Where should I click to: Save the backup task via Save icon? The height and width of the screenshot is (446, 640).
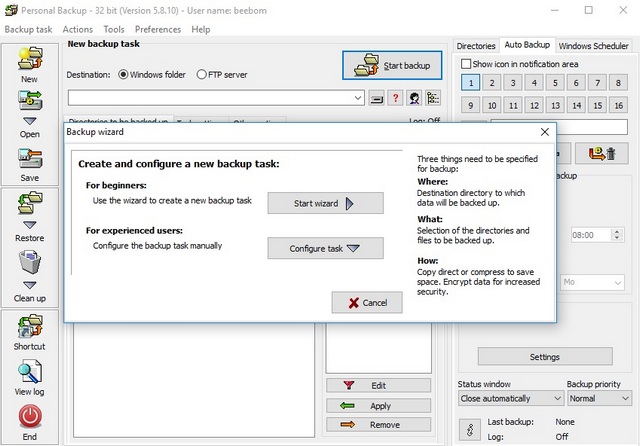(x=30, y=158)
